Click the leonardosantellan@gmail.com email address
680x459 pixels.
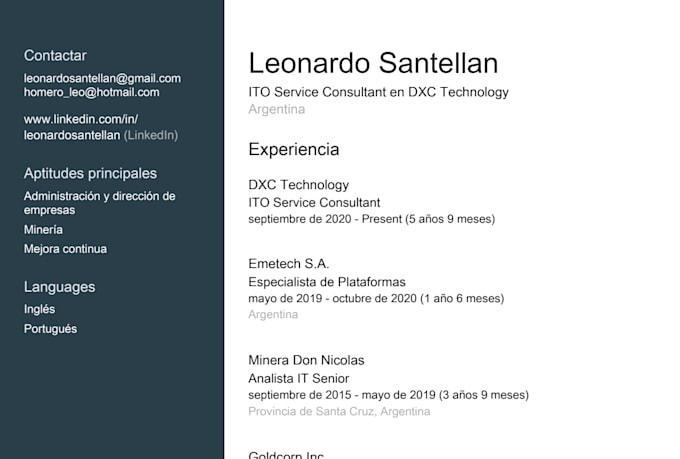tap(102, 79)
